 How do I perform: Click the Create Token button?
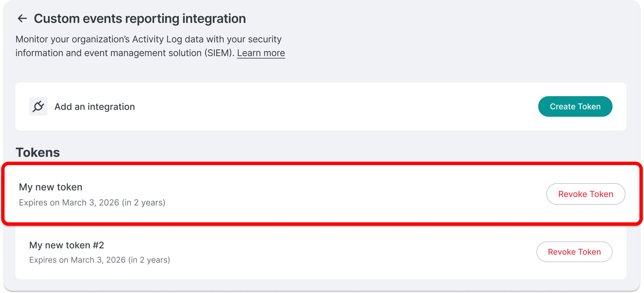(x=575, y=107)
